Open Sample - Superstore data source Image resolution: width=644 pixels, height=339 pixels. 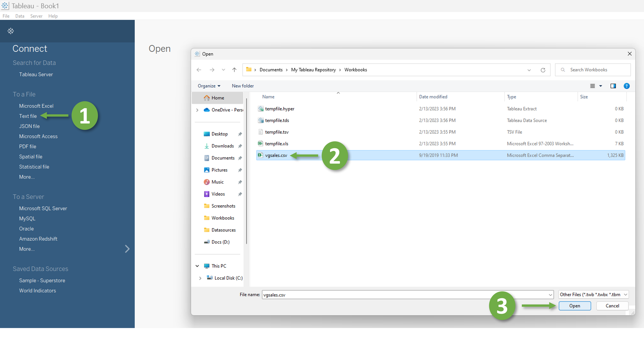coord(42,280)
